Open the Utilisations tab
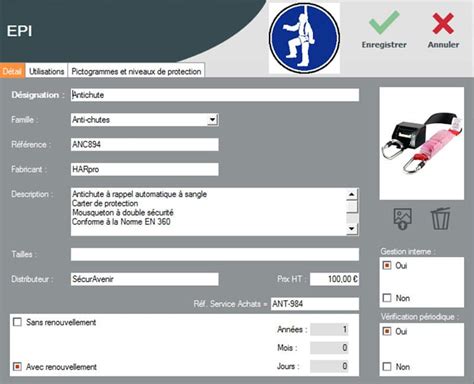The width and height of the screenshot is (474, 384). (47, 71)
